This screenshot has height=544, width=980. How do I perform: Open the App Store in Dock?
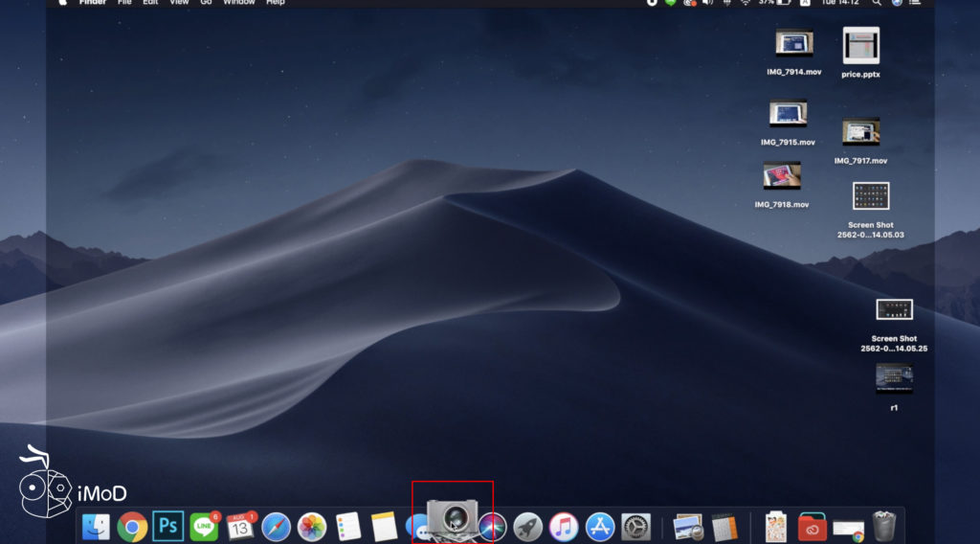tap(599, 527)
